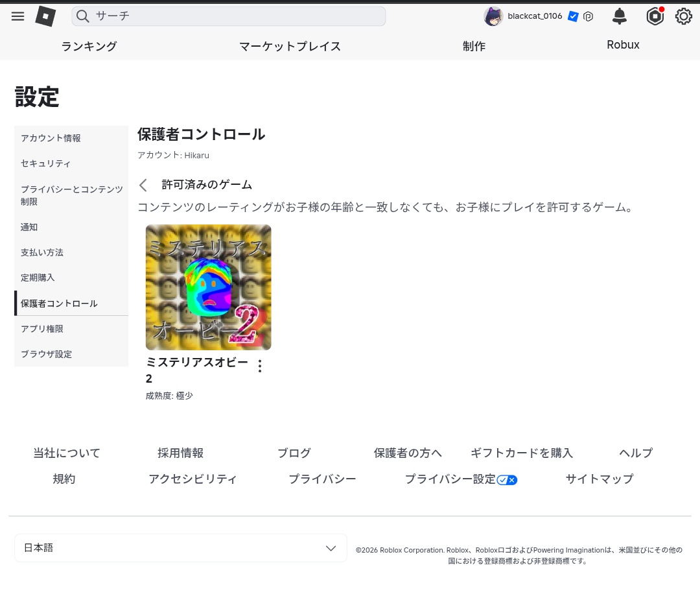This screenshot has height=598, width=700.
Task: Select 通知 in settings sidebar
Action: [x=71, y=227]
